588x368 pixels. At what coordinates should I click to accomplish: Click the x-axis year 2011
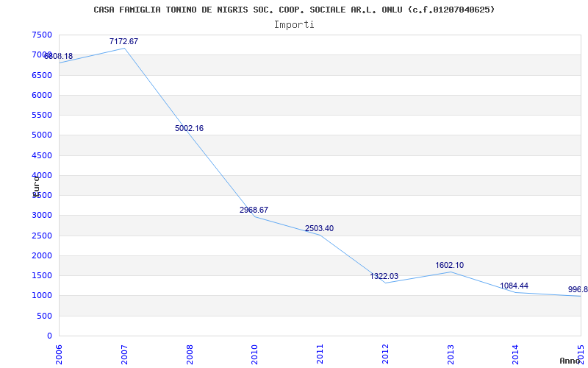[320, 355]
